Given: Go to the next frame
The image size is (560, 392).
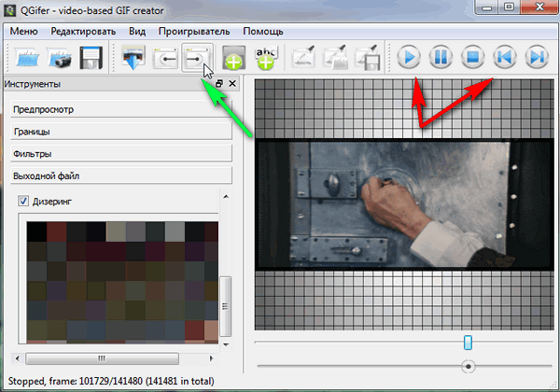Looking at the screenshot, I should [537, 57].
